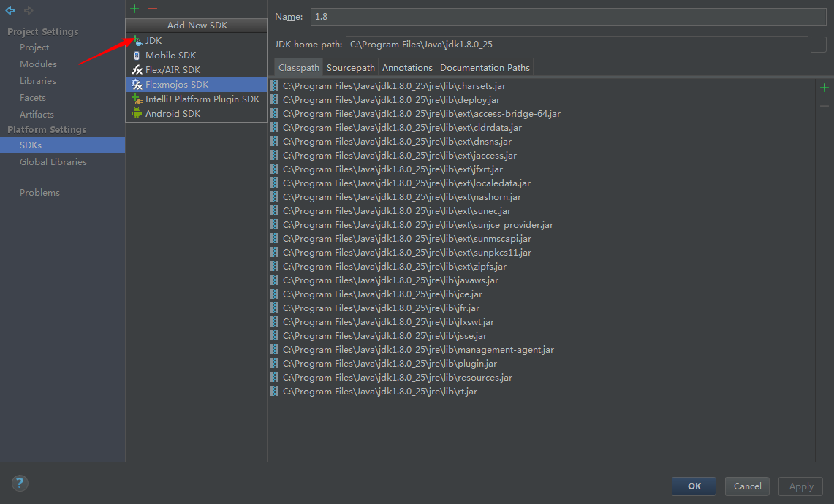The height and width of the screenshot is (504, 834).
Task: Select the resources.jar entry
Action: point(392,378)
